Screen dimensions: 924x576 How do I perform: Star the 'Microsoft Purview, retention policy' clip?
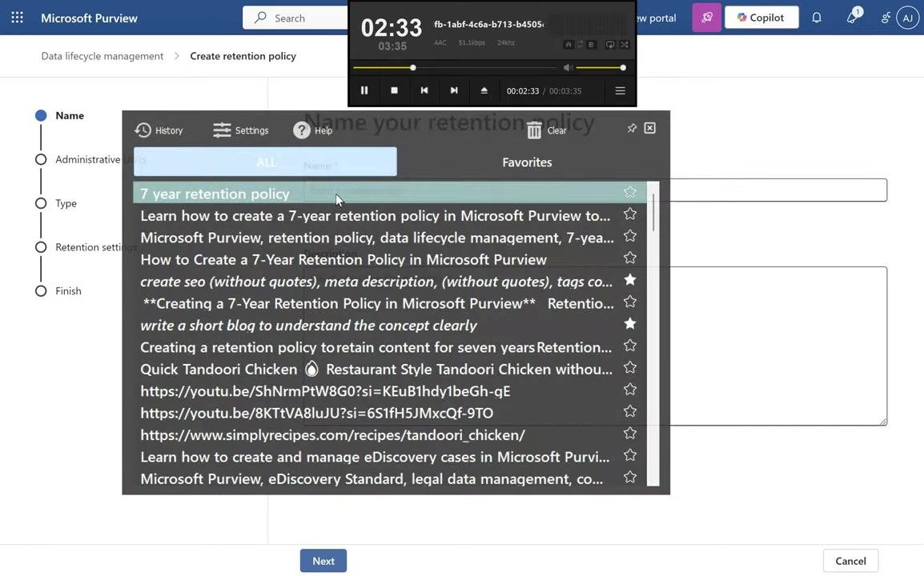pyautogui.click(x=630, y=235)
